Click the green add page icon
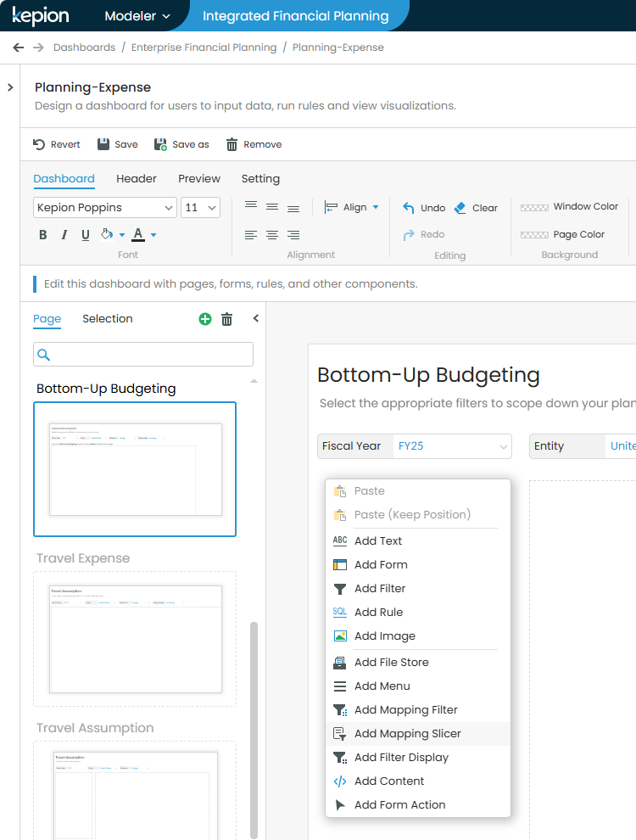Viewport: 636px width, 840px height. 204,319
